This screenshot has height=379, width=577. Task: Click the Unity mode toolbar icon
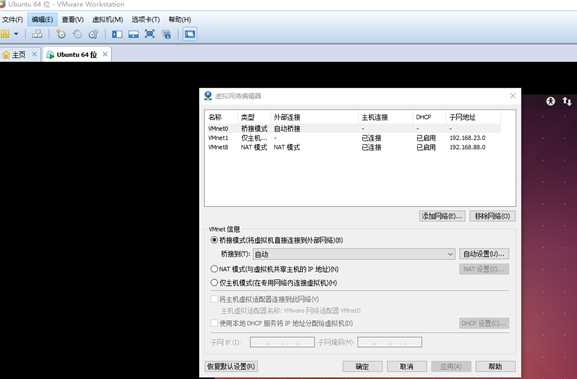(167, 34)
